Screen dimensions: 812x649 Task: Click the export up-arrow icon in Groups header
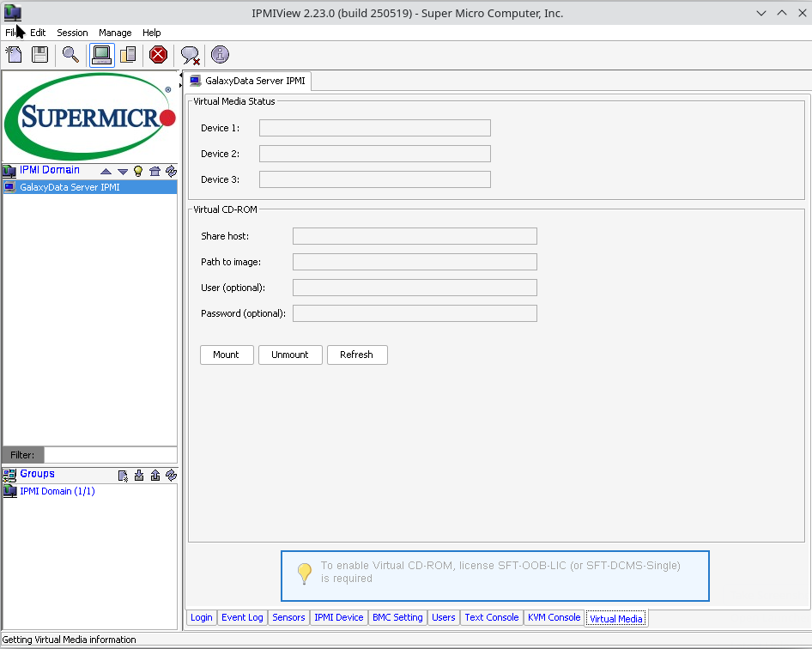155,475
